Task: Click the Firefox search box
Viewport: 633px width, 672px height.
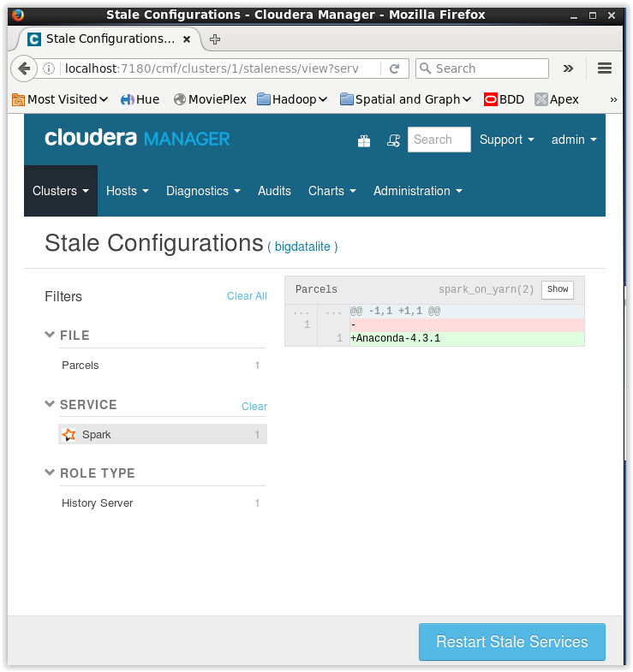Action: coord(482,68)
